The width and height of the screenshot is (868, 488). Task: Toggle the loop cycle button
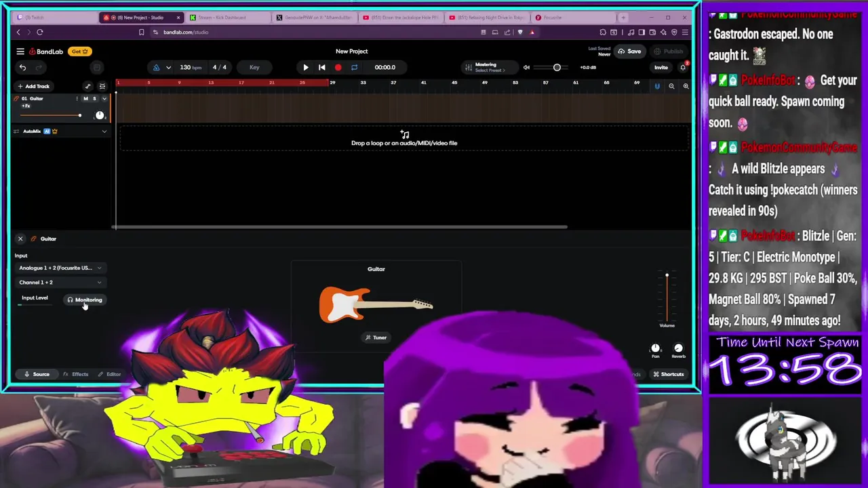(x=354, y=67)
